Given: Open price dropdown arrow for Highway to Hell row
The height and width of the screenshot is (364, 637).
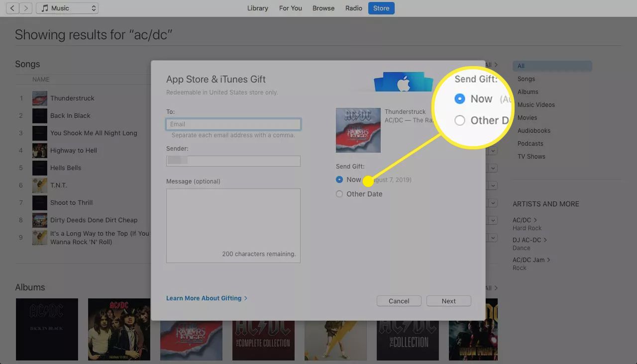Looking at the screenshot, I should 493,151.
